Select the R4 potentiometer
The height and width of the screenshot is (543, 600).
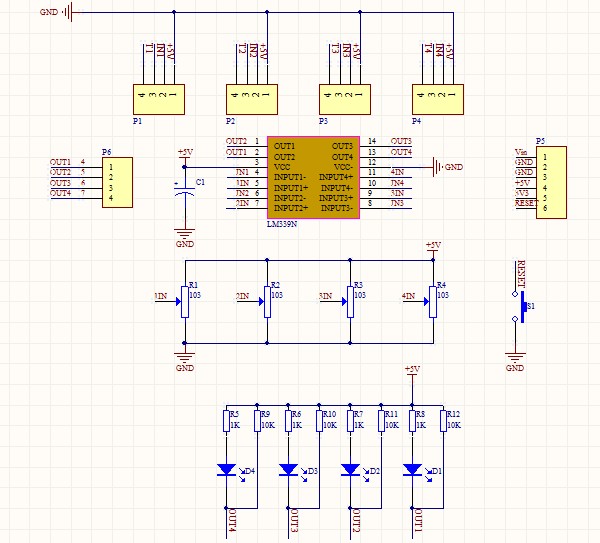432,298
